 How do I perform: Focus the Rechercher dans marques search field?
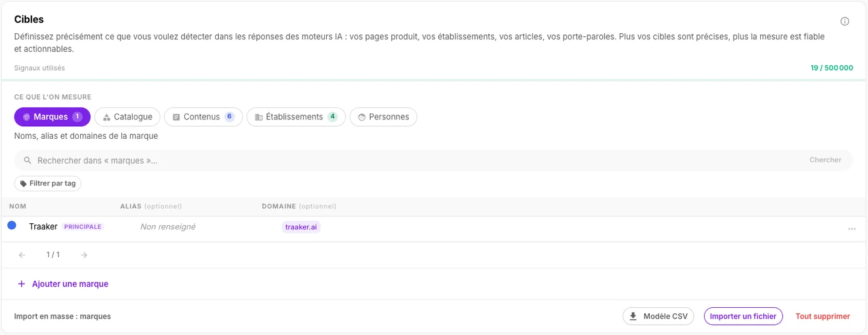click(433, 161)
